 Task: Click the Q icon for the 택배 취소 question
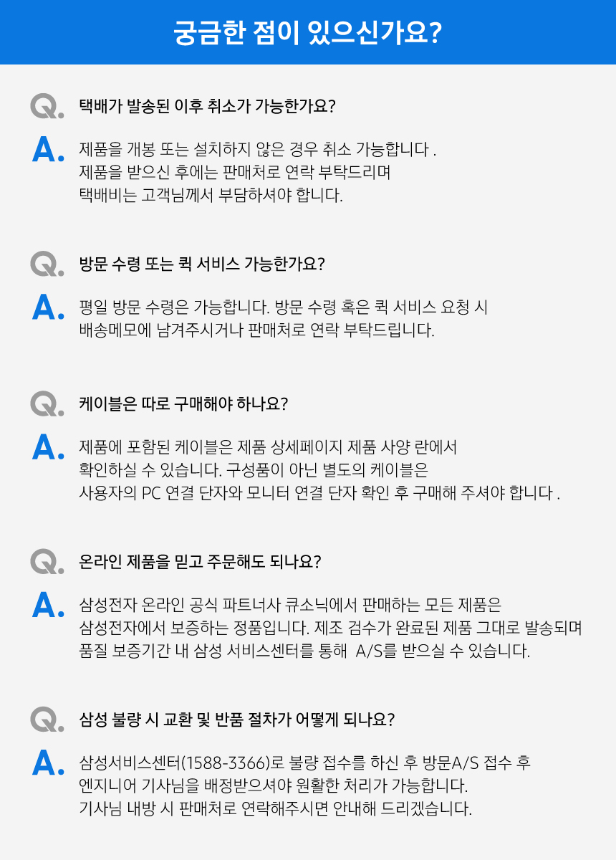point(47,106)
